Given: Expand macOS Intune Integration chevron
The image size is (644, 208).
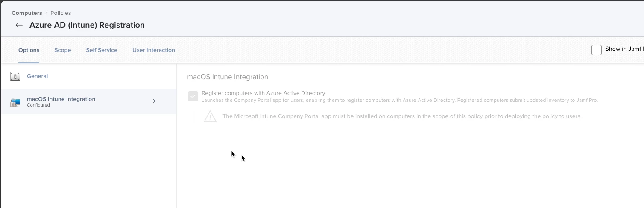Looking at the screenshot, I should 154,101.
